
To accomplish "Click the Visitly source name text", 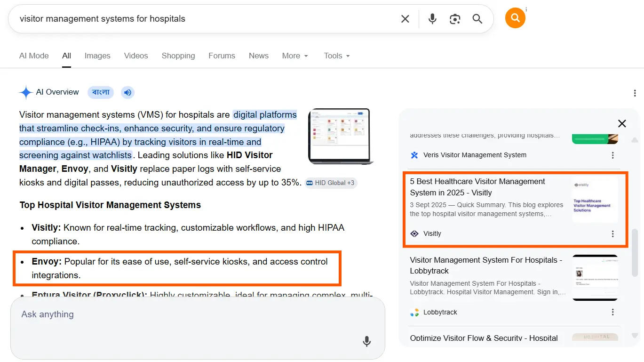I will click(432, 233).
